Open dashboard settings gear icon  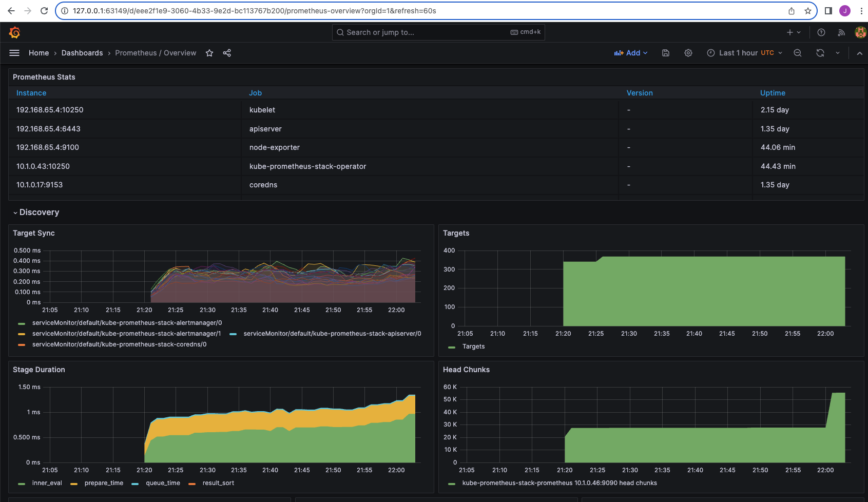click(x=688, y=53)
